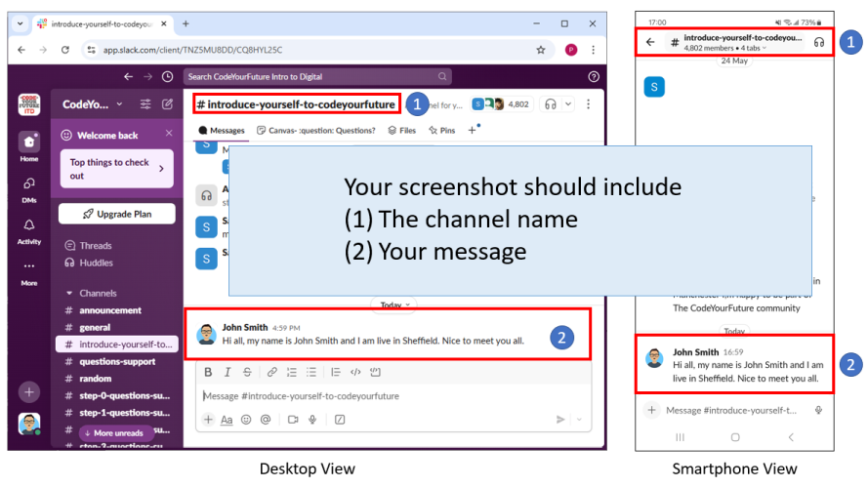Bookmark this page with star icon
868x488 pixels.
[x=540, y=49]
